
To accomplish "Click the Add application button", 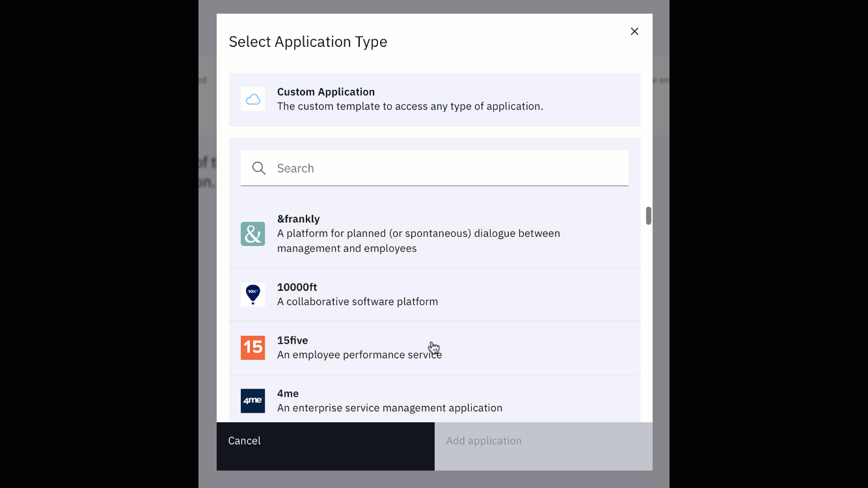I will coord(543,446).
